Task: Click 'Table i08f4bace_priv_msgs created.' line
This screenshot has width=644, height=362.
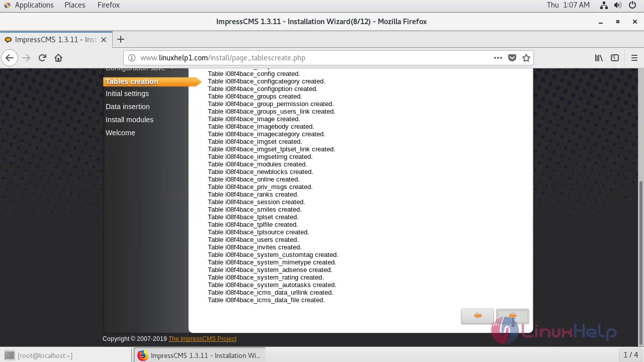Action: [x=260, y=187]
